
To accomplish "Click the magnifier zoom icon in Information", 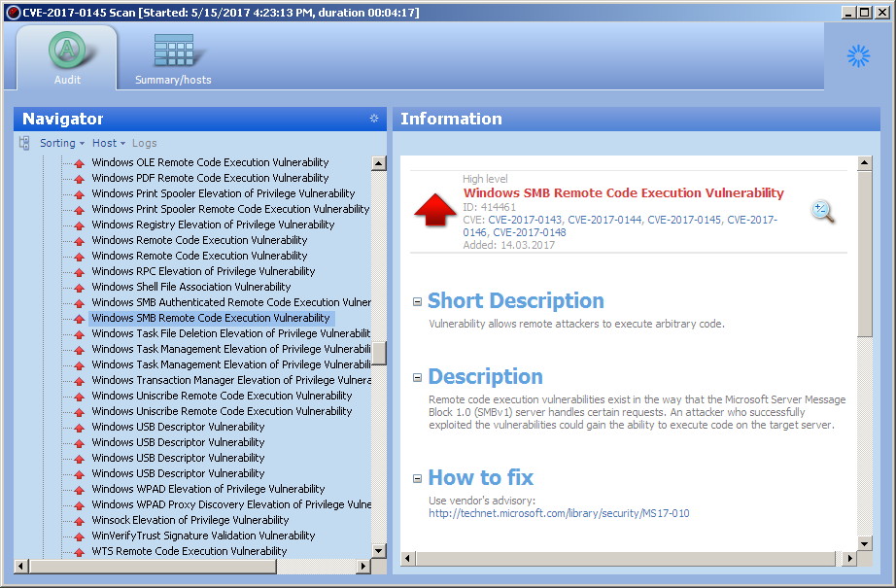I will (x=822, y=211).
